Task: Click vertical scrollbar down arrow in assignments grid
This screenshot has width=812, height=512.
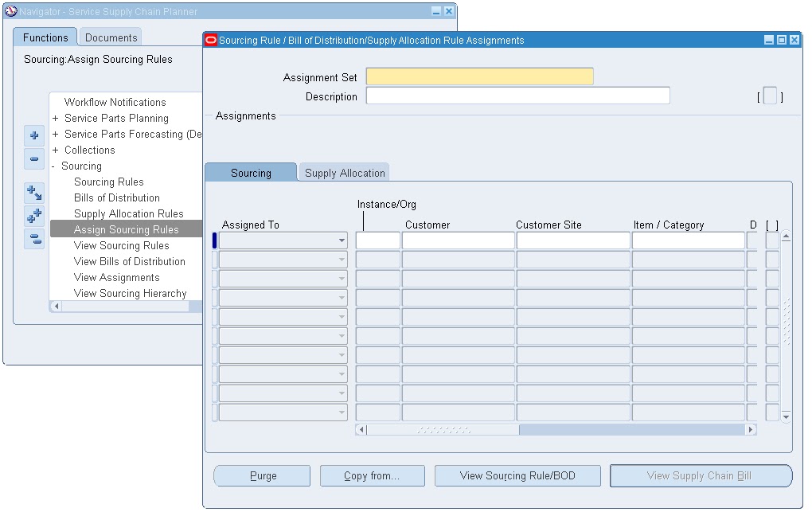Action: click(786, 416)
